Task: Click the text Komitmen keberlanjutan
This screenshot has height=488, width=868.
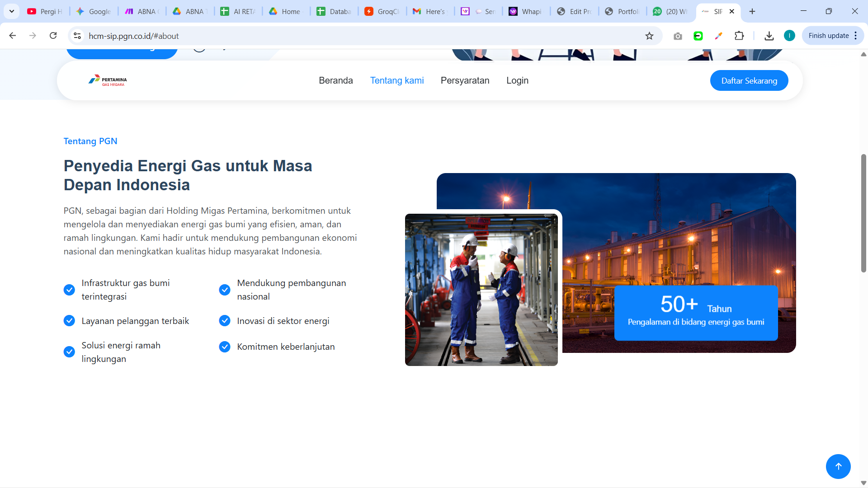Action: 286,347
